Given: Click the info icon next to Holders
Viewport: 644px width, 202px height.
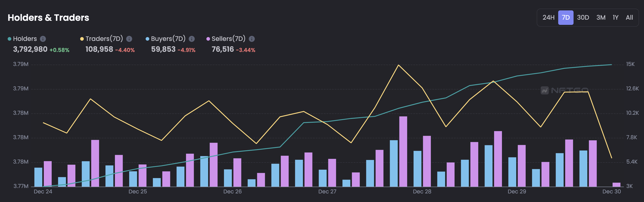Looking at the screenshot, I should click(43, 39).
